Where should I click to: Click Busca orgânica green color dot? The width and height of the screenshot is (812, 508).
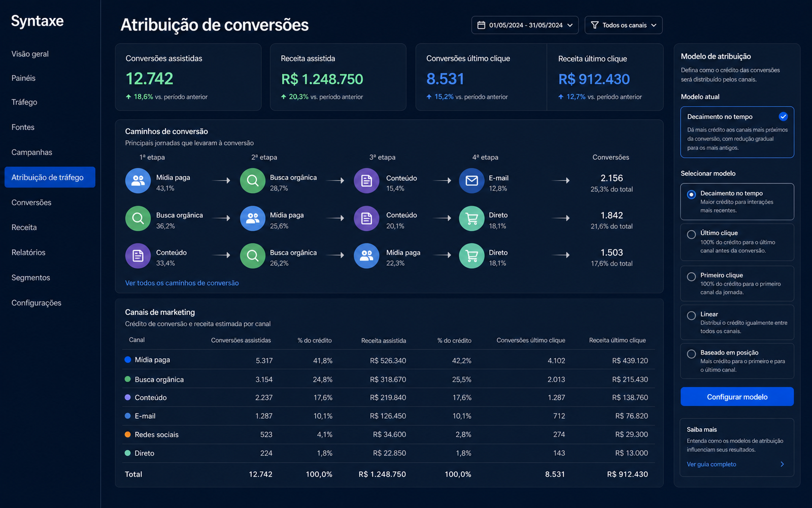pos(128,379)
